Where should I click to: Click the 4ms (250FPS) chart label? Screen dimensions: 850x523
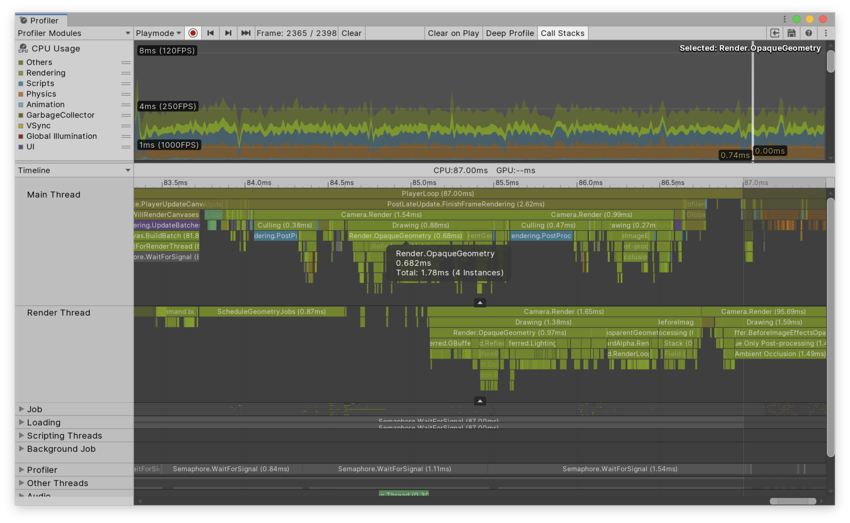click(x=168, y=106)
